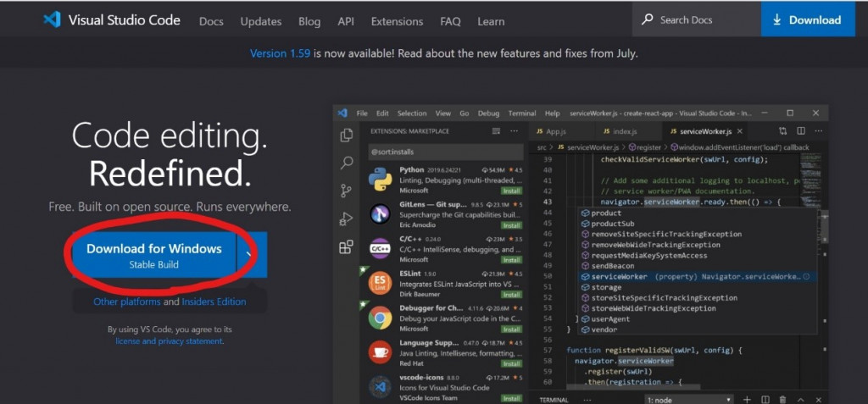This screenshot has height=404, width=868.
Task: Open the Extensions panel more actions ellipsis
Action: (515, 131)
